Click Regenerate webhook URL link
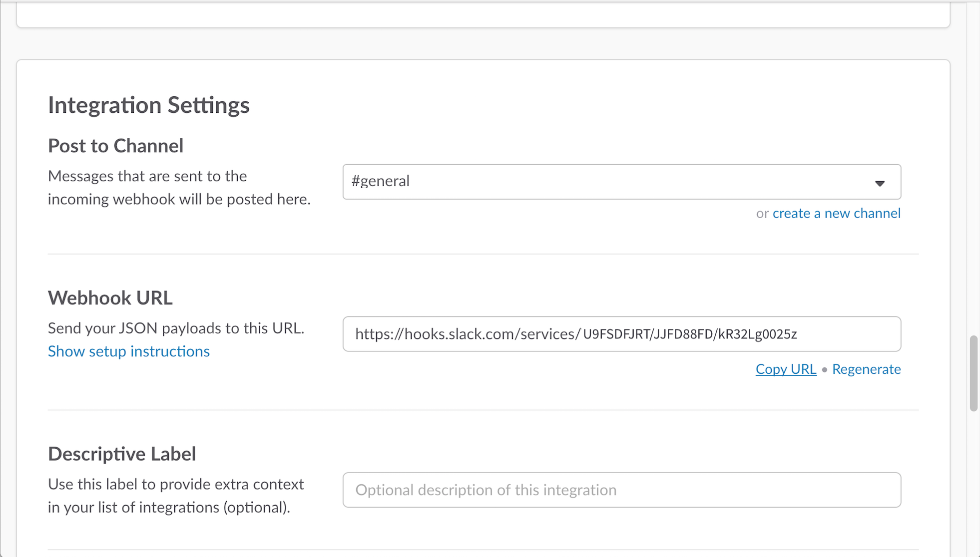980x557 pixels. [x=866, y=369]
